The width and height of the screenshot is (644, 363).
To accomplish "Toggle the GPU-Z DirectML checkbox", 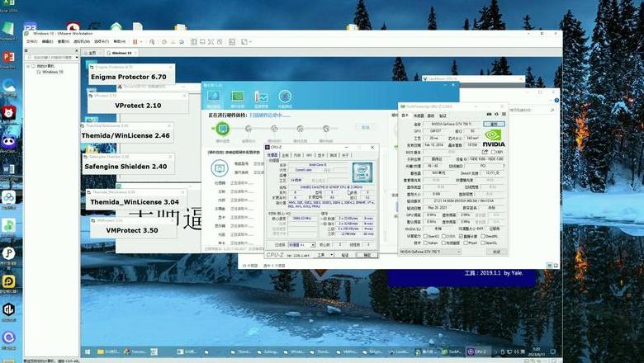I will pyautogui.click(x=483, y=236).
